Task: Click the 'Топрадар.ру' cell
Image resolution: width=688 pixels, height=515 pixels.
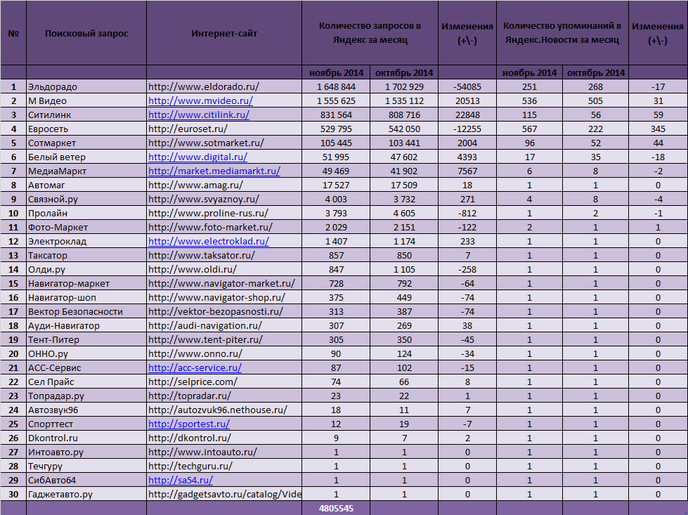Action: point(86,396)
